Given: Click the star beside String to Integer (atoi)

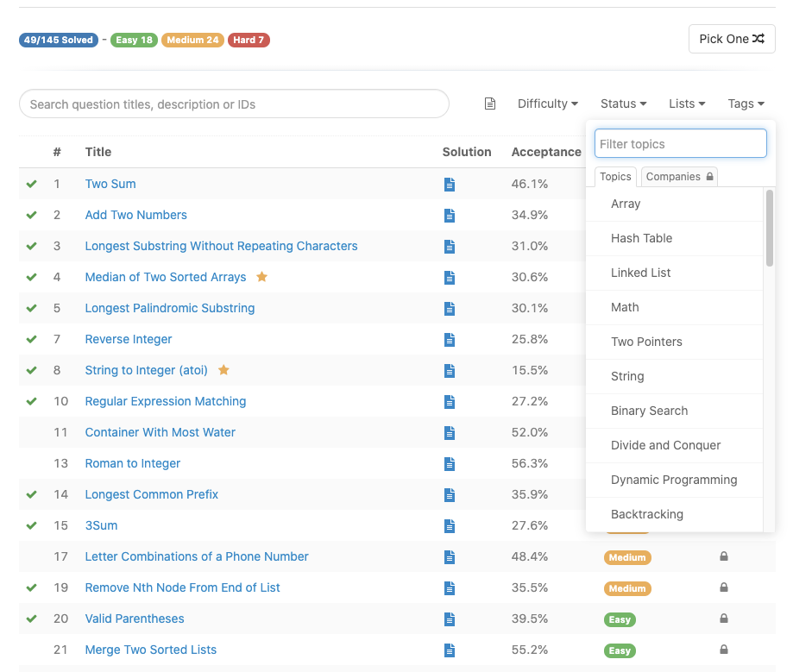Looking at the screenshot, I should coord(223,369).
